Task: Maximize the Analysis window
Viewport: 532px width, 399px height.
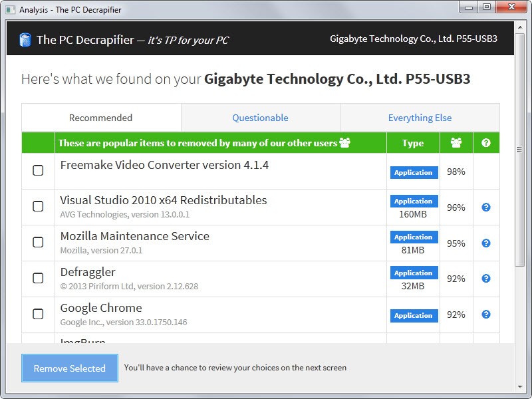Action: tap(487, 7)
